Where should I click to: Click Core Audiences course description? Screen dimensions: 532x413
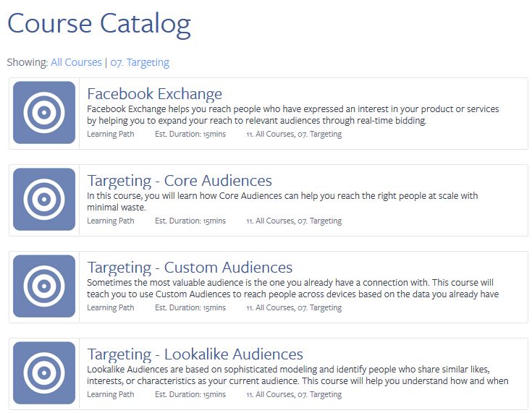(x=282, y=201)
